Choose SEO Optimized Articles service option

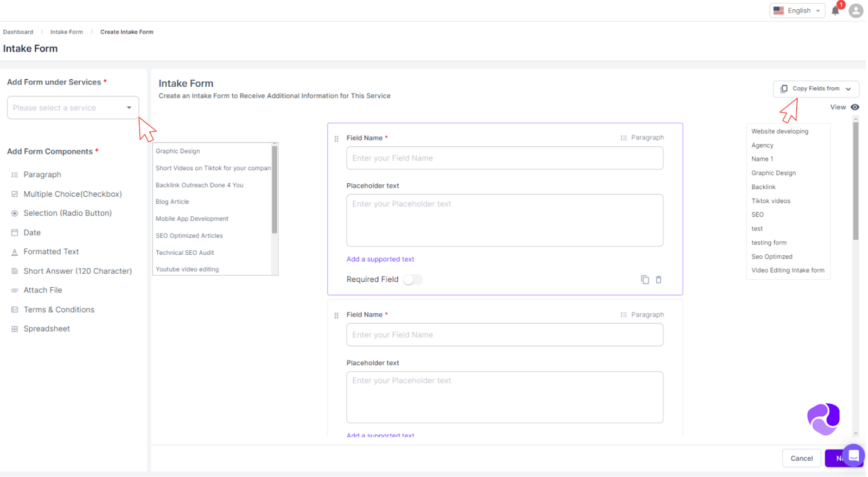pyautogui.click(x=189, y=236)
